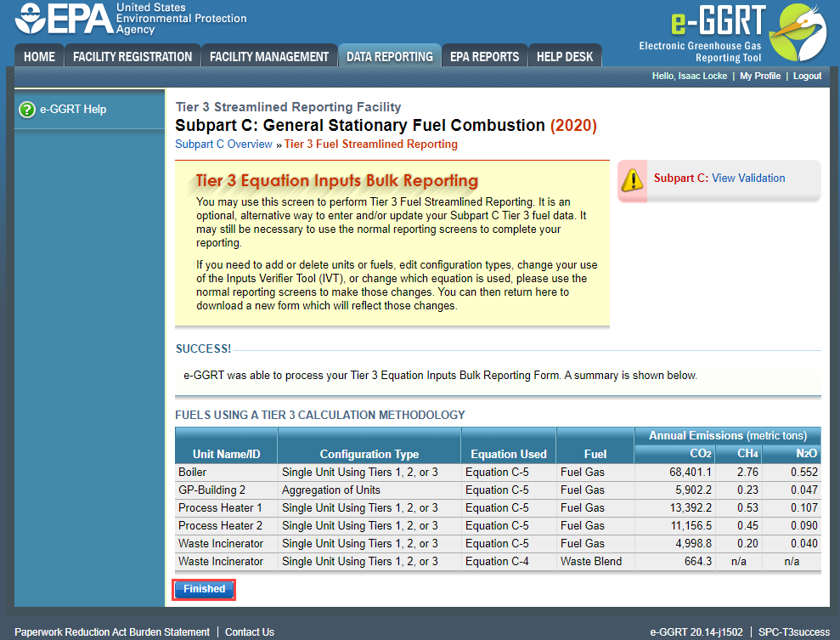The width and height of the screenshot is (840, 640).
Task: Open the HELP DESK tab
Action: (x=565, y=56)
